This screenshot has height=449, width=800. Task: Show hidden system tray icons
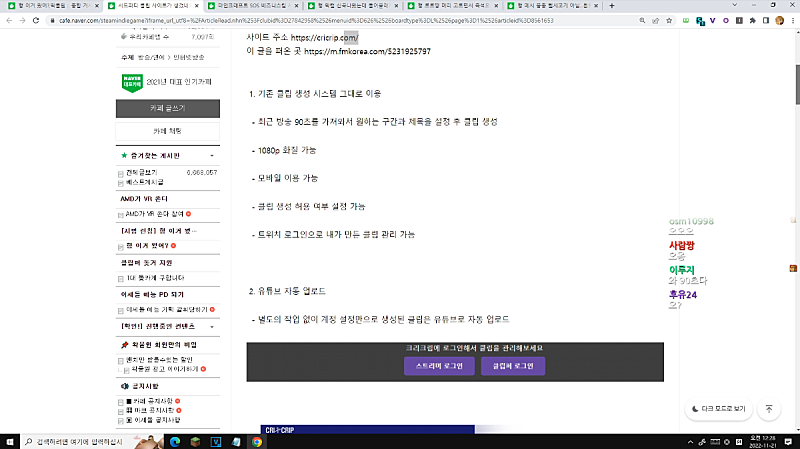(x=690, y=442)
